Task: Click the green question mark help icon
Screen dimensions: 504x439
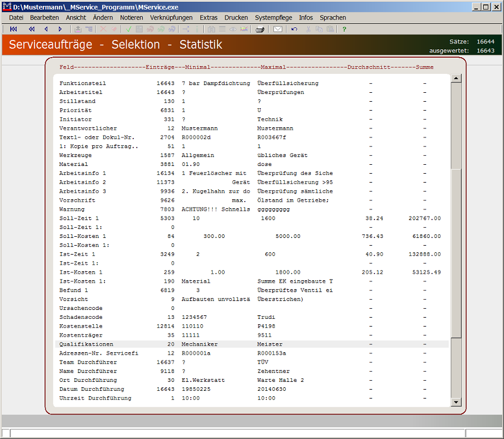Action: [344, 29]
